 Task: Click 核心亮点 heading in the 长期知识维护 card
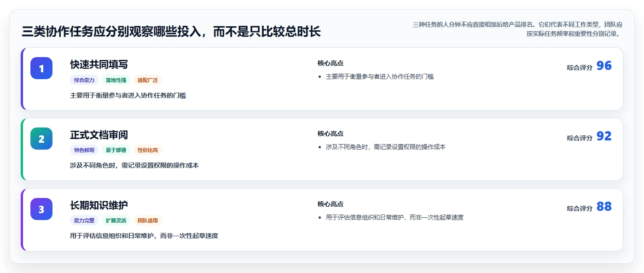(331, 204)
